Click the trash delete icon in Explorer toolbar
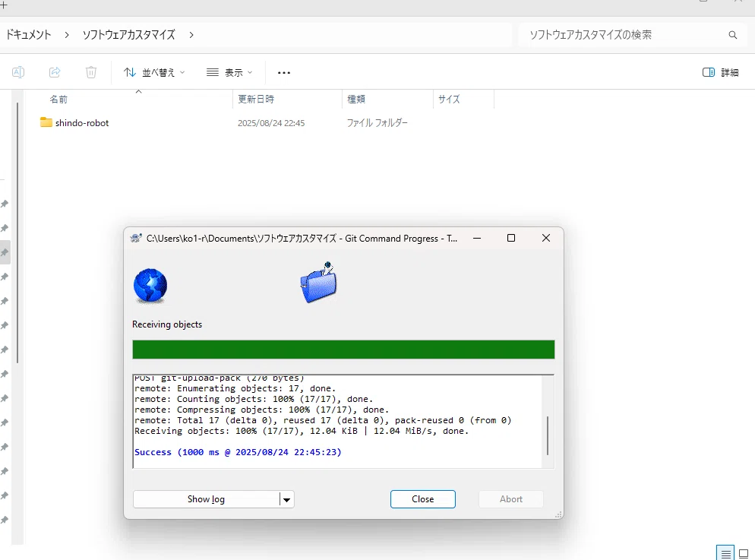Screen dimensions: 755x560 [91, 72]
